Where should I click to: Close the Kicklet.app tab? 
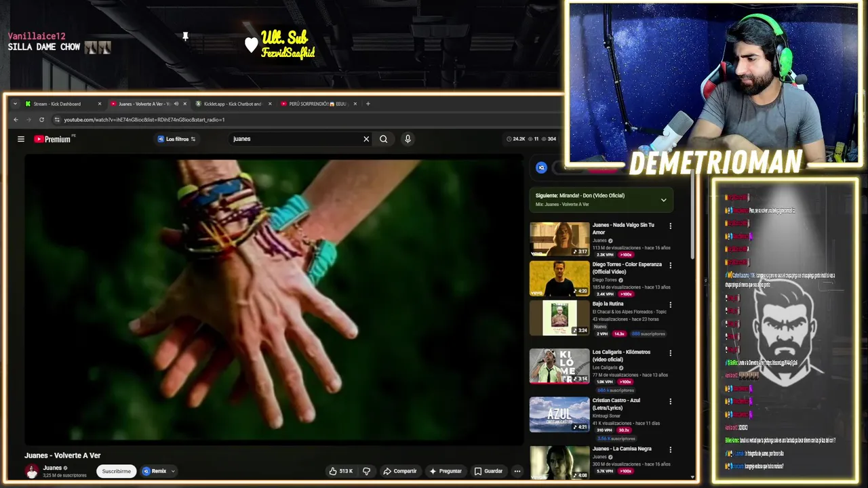pyautogui.click(x=270, y=104)
